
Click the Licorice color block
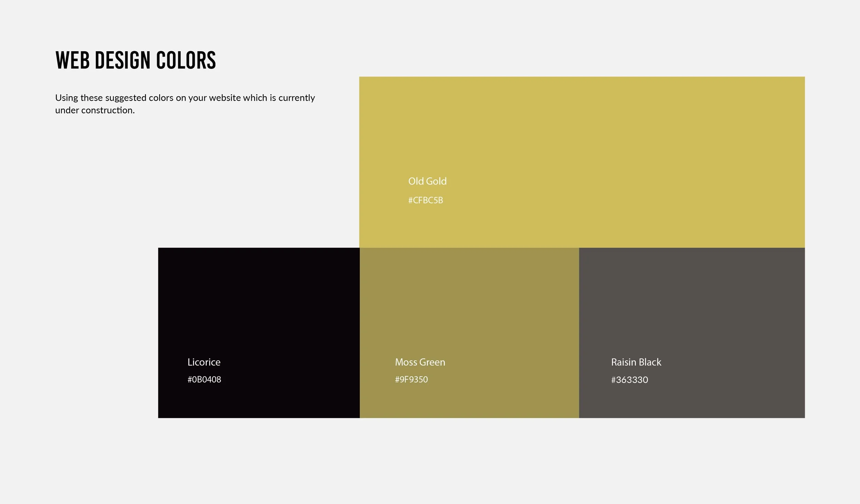click(258, 310)
